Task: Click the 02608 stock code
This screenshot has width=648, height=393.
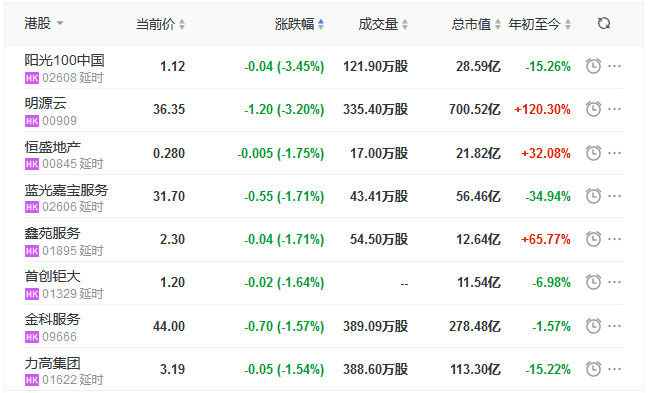Action: (60, 78)
